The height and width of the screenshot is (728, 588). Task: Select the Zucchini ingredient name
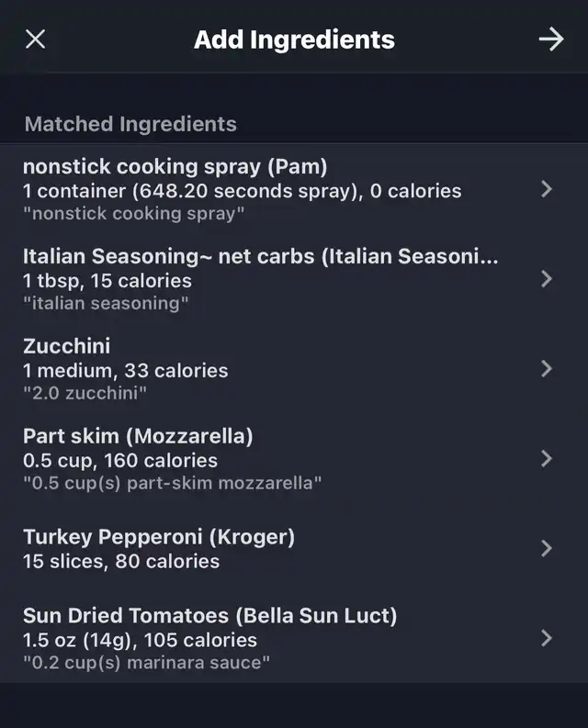click(x=66, y=346)
